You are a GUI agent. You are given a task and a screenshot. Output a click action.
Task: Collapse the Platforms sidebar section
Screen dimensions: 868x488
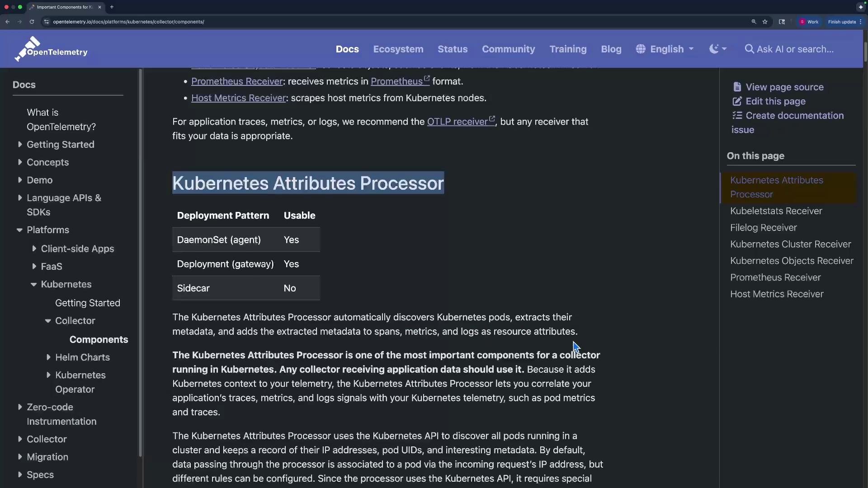click(19, 230)
